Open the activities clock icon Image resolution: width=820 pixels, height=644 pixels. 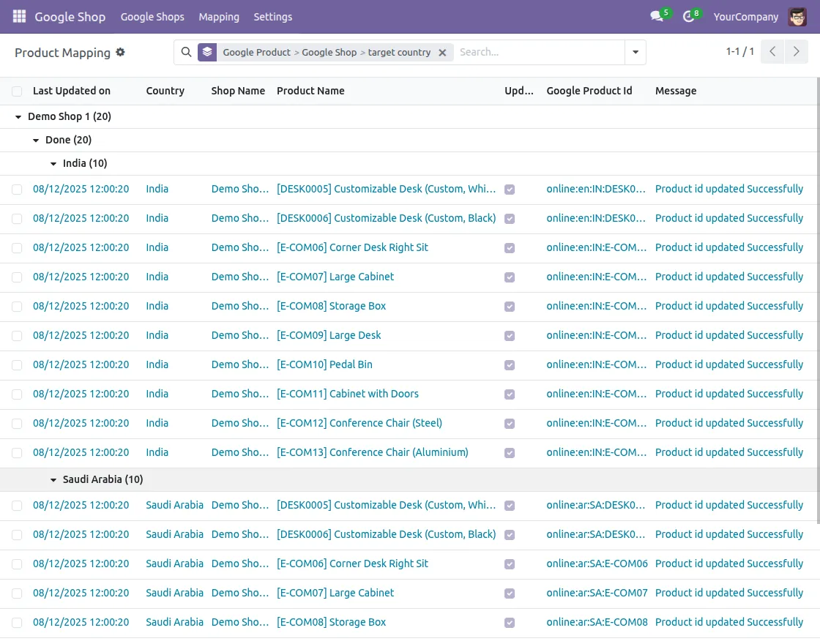point(688,16)
